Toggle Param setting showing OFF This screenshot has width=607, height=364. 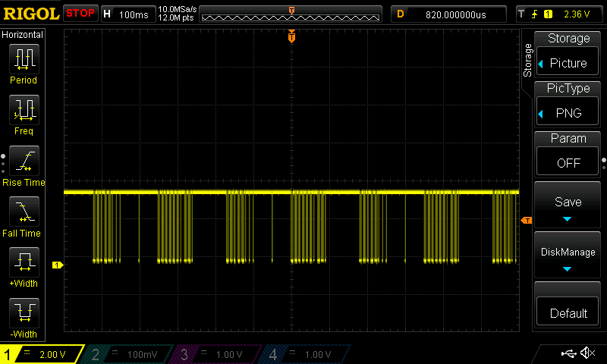click(x=568, y=163)
